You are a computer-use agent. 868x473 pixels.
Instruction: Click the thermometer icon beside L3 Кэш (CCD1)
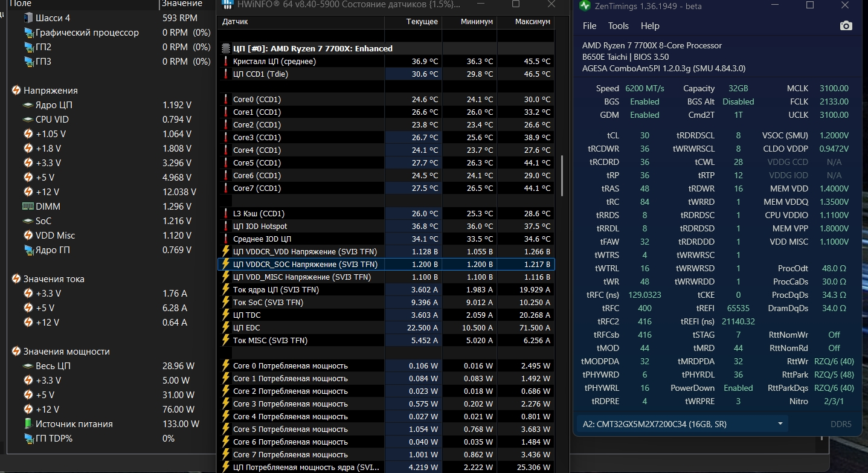coord(226,213)
